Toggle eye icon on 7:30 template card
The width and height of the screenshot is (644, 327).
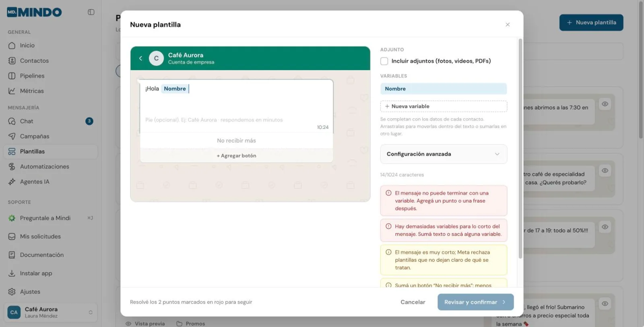pos(605,104)
